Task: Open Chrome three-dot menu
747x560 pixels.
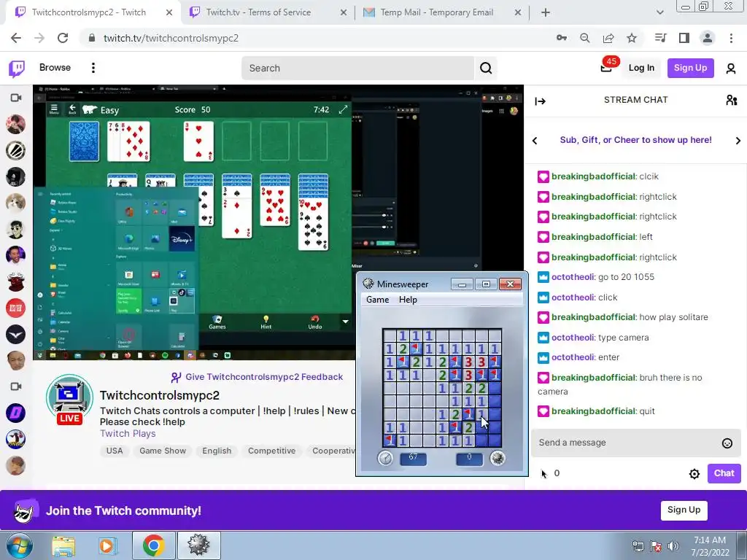Action: (731, 38)
